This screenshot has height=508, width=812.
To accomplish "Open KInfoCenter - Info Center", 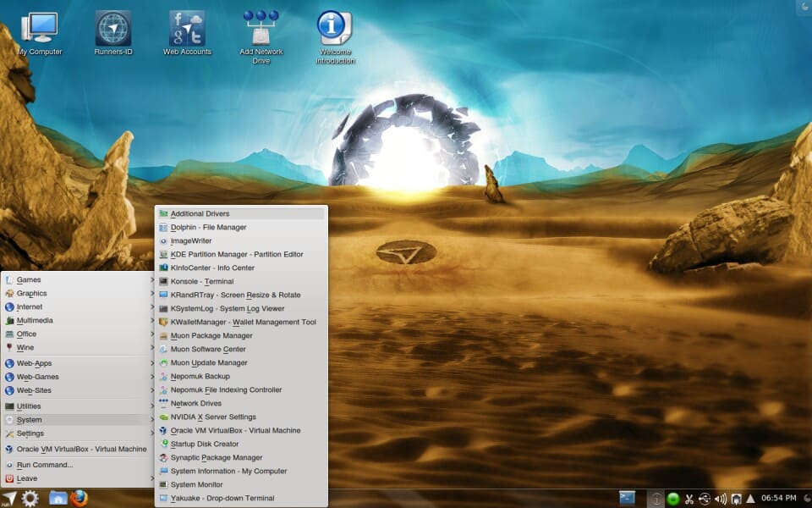I will coord(241,268).
